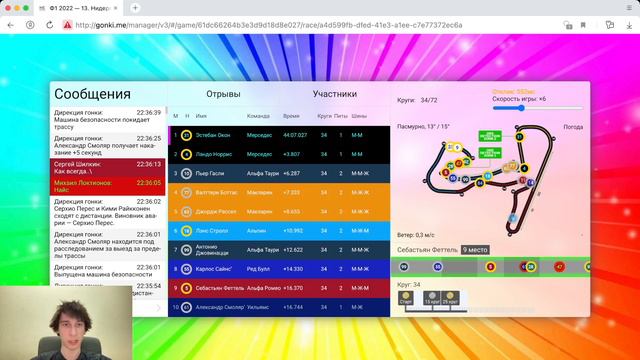Click Pierre Gasly's number 10 badge in table
Image resolution: width=640 pixels, height=360 pixels.
[x=186, y=173]
